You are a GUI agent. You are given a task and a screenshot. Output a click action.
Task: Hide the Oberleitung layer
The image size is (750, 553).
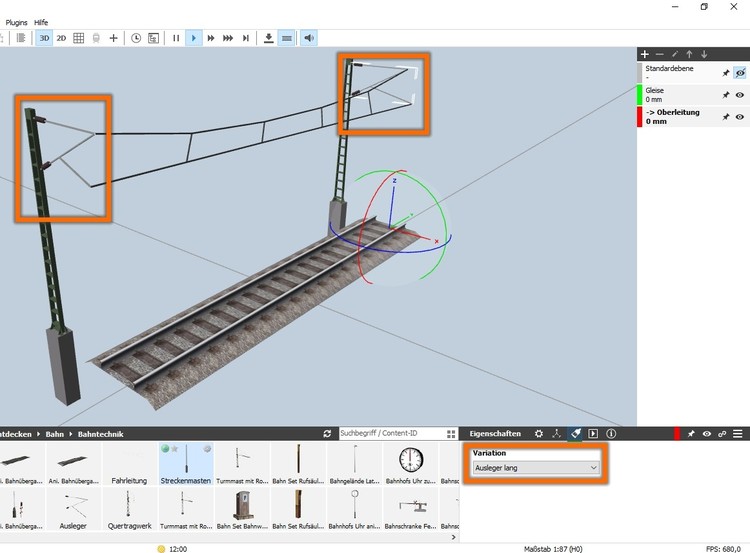740,117
